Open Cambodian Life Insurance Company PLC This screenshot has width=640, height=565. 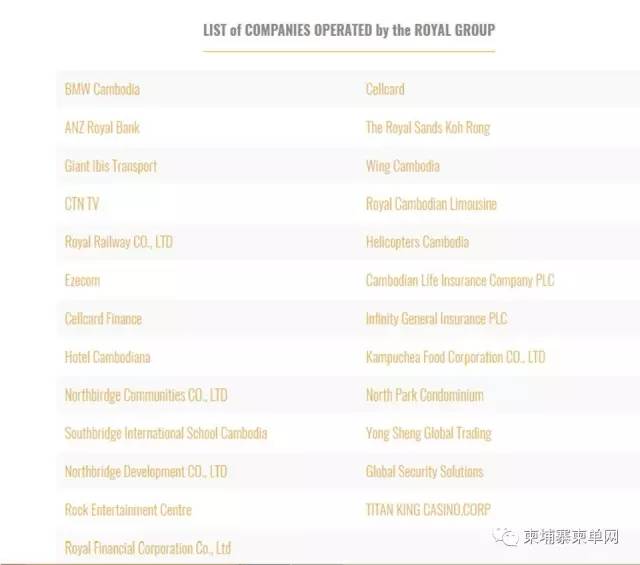click(x=460, y=280)
